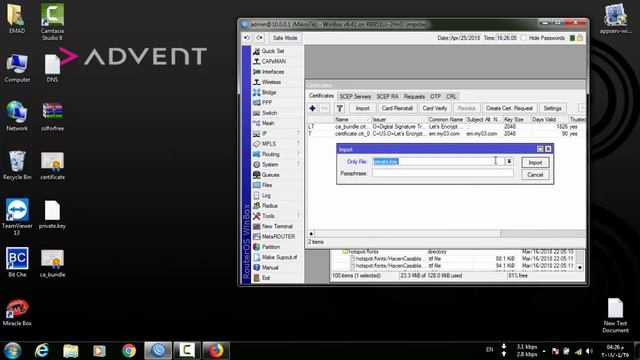Toggle Safe Mode
This screenshot has width=640, height=360.
(x=284, y=38)
